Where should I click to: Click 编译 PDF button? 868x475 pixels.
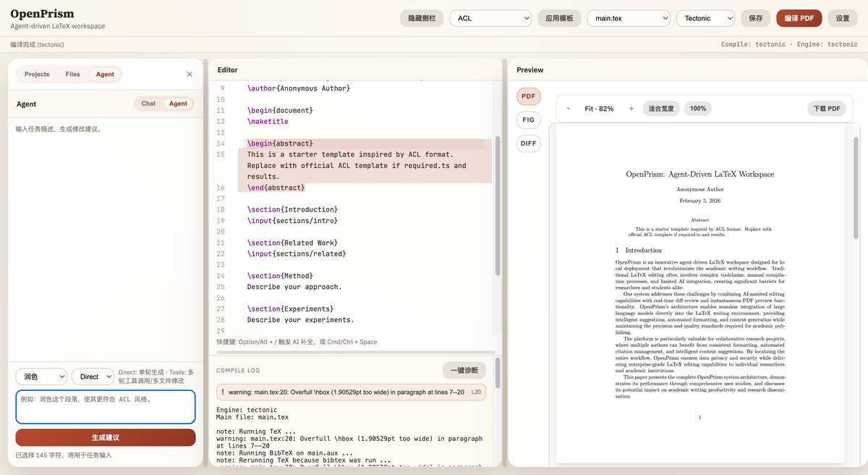coord(799,18)
